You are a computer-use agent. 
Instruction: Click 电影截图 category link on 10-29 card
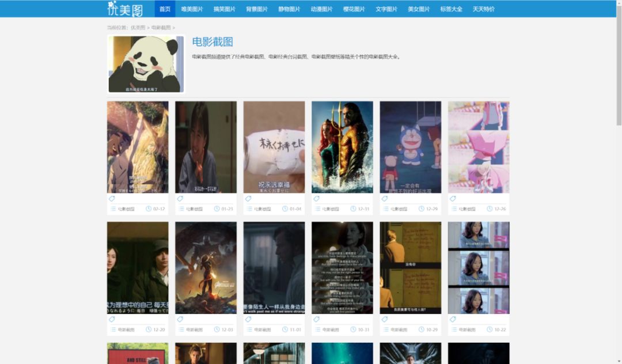click(399, 330)
